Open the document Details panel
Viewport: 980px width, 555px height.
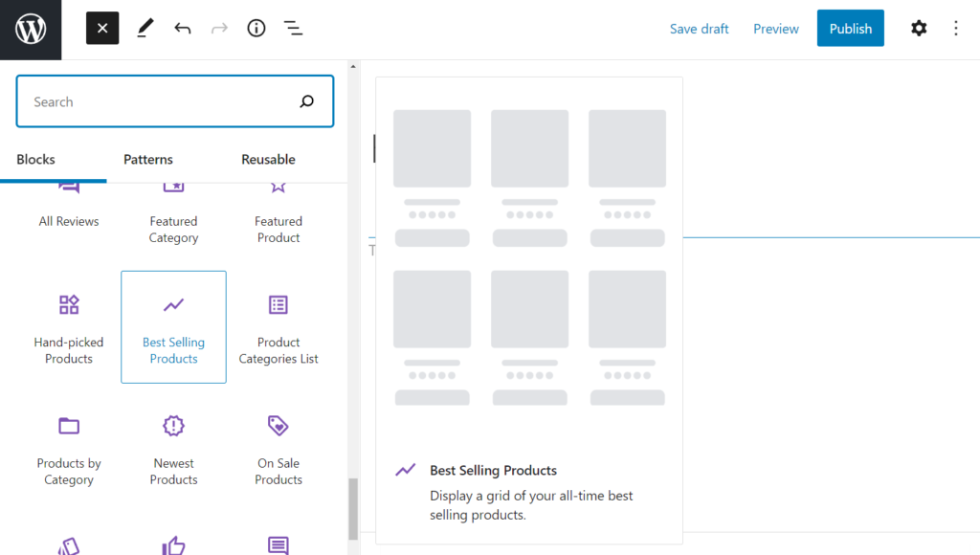coord(256,28)
